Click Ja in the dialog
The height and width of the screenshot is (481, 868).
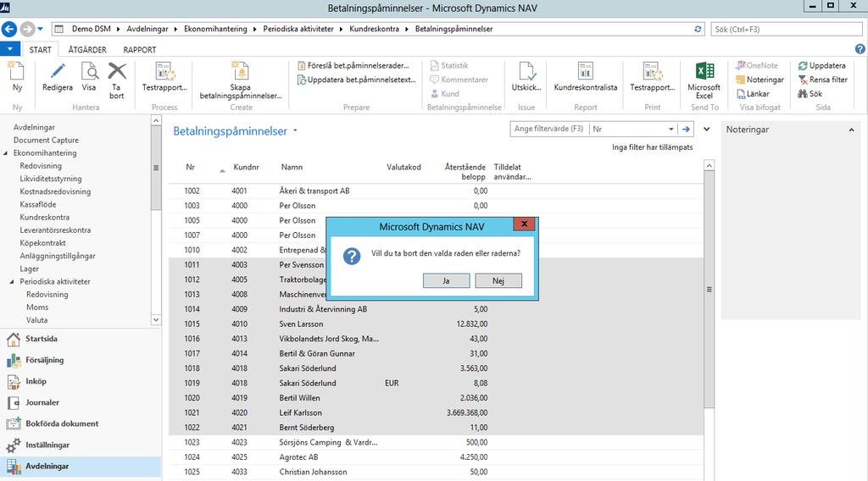pos(446,281)
